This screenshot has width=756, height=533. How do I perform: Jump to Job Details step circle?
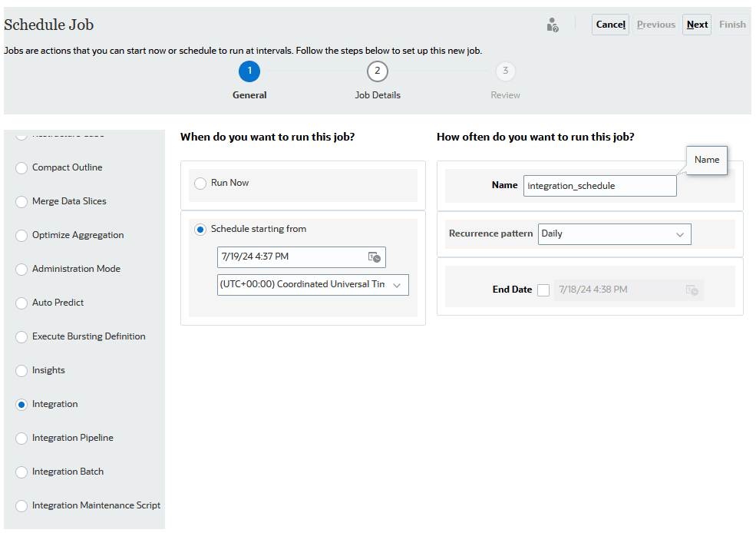377,71
